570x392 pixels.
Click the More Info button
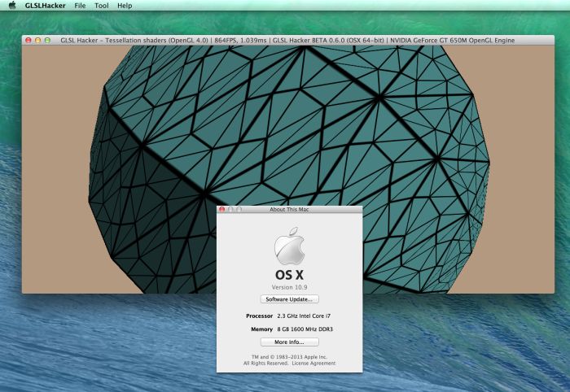coord(289,342)
